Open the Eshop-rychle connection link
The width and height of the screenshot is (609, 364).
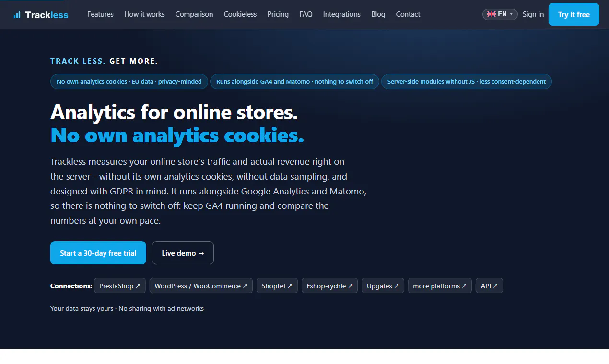pyautogui.click(x=329, y=286)
